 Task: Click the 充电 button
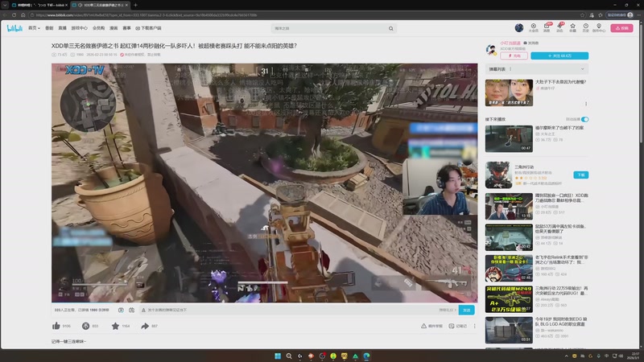514,56
